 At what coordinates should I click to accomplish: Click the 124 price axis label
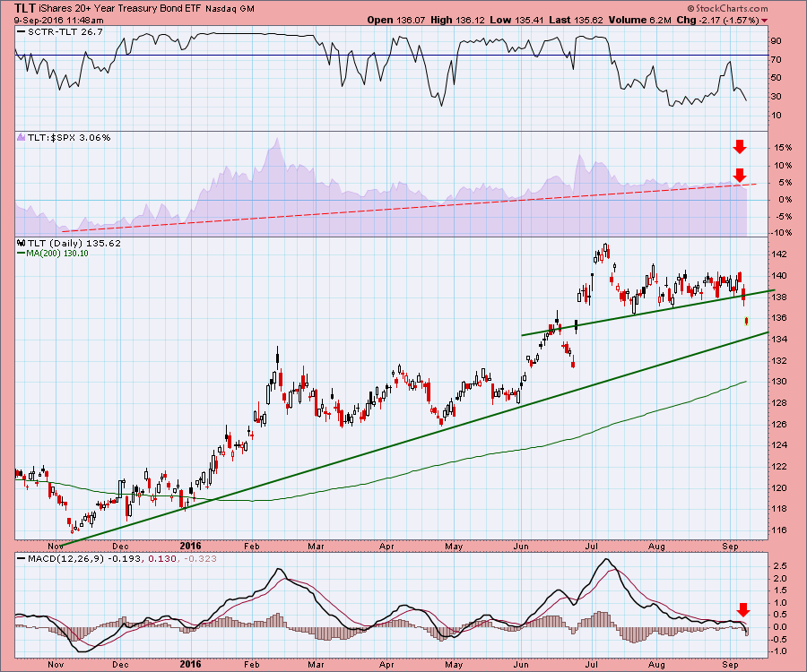(x=779, y=445)
